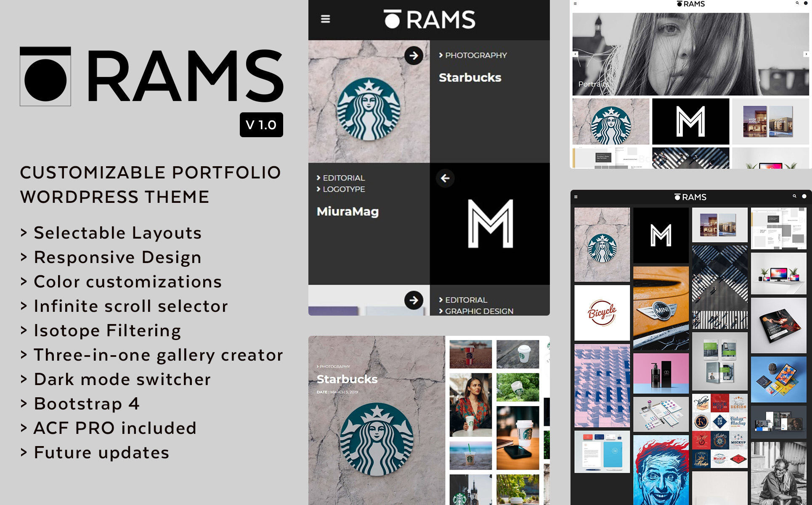Screen dimensions: 812x505
Task: Open hamburger menu in light desktop preview
Action: coord(575,3)
